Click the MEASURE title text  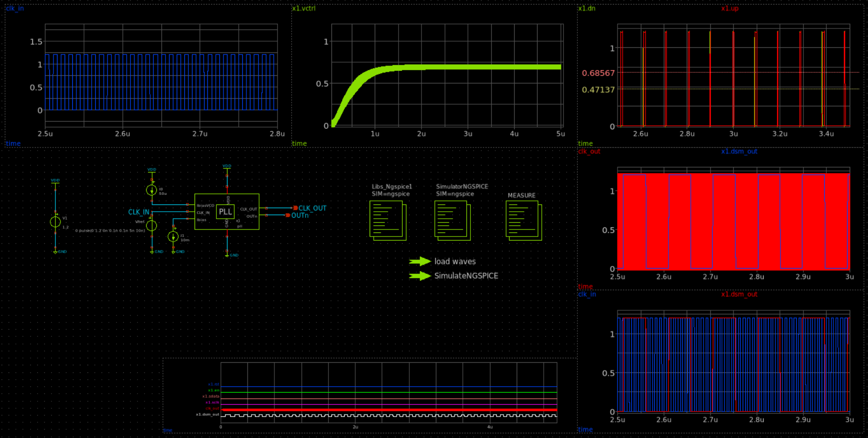(521, 195)
